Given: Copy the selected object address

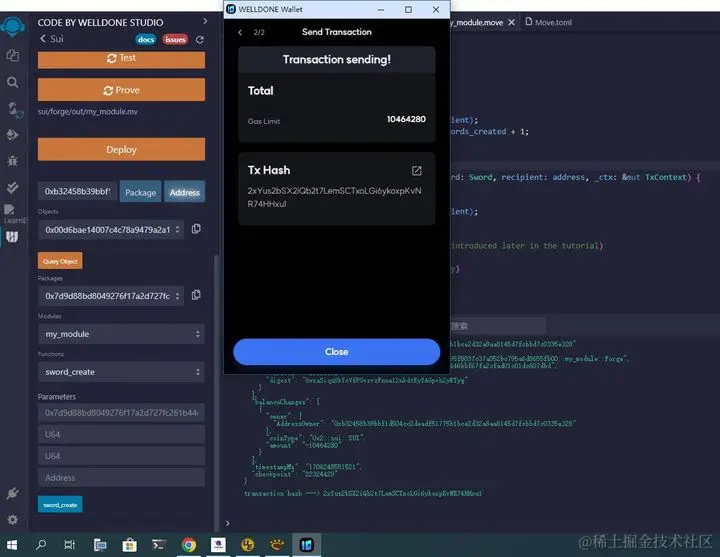Looking at the screenshot, I should [x=196, y=229].
